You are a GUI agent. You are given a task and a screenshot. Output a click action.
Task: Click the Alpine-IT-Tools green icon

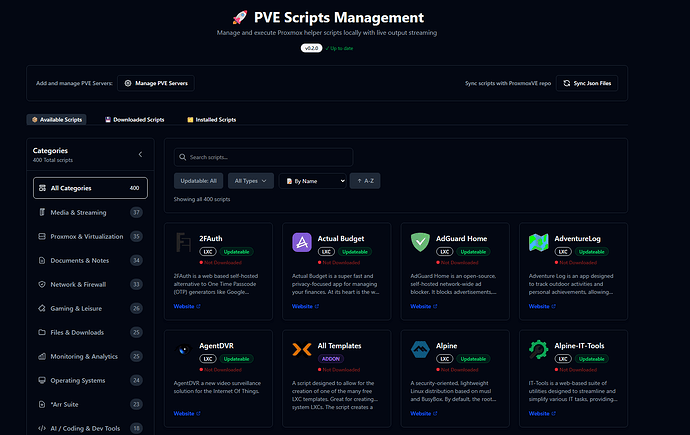539,349
